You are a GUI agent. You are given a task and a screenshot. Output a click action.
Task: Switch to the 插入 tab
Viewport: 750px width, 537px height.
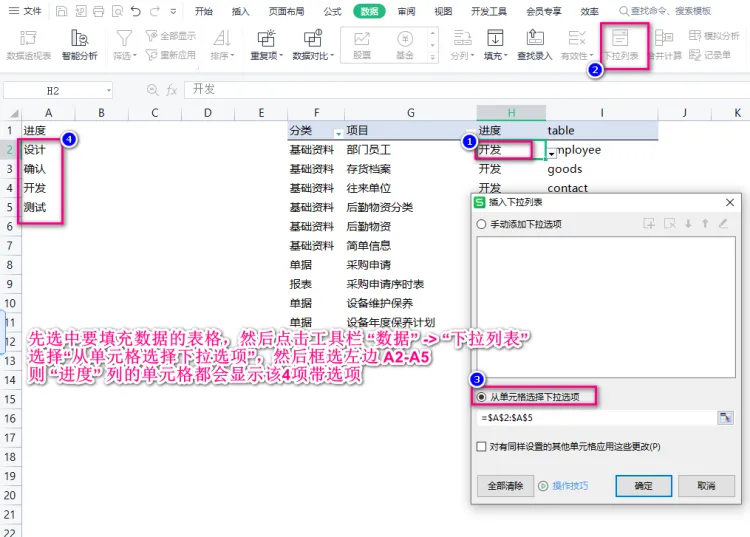click(x=241, y=11)
